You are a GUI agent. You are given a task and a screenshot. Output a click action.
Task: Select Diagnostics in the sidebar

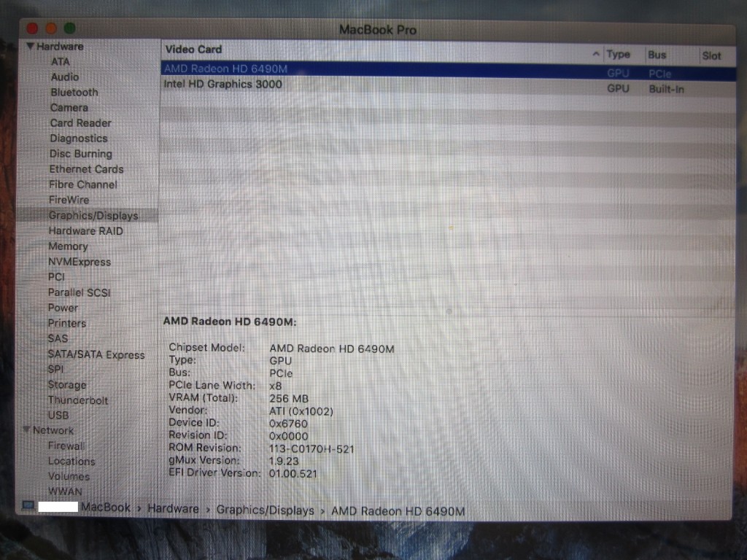(x=79, y=139)
